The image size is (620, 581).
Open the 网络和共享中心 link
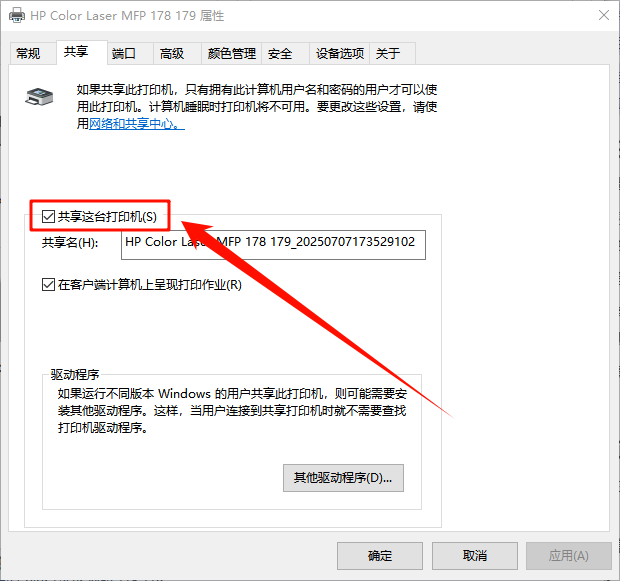point(136,124)
